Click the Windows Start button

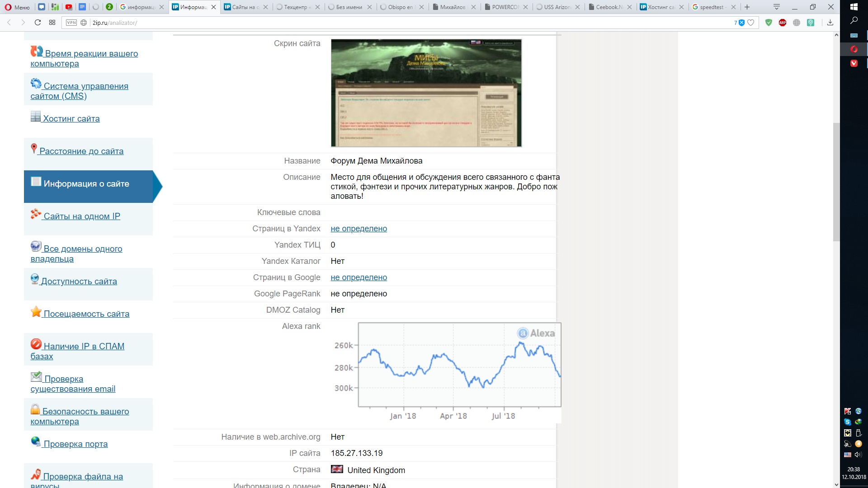click(x=854, y=7)
